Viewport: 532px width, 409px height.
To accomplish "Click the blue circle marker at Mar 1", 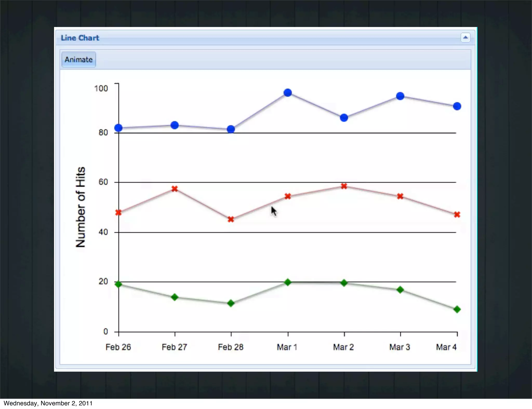I will pyautogui.click(x=288, y=93).
